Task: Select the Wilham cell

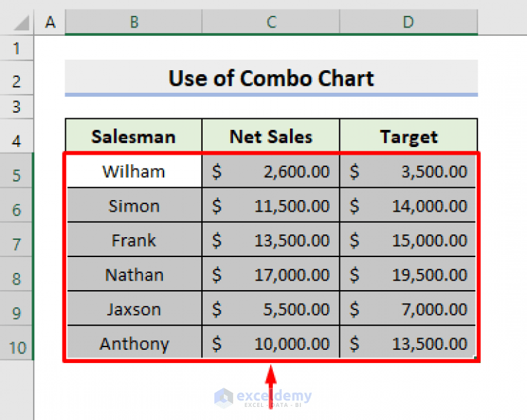Action: (x=134, y=171)
